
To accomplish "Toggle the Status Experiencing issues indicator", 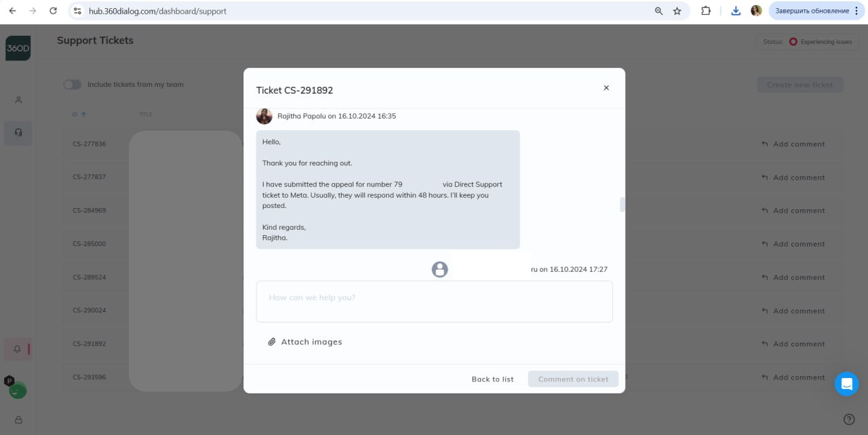I will tap(821, 41).
